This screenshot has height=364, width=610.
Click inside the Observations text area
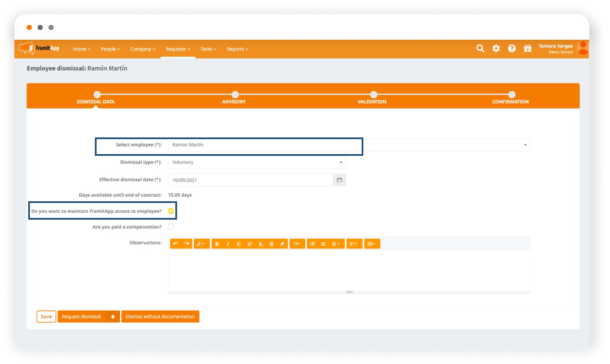(x=348, y=270)
